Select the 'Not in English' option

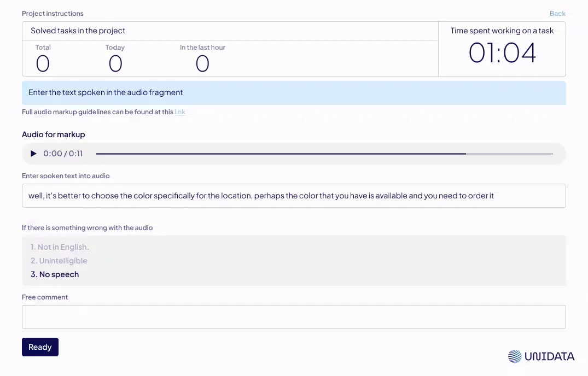(60, 247)
